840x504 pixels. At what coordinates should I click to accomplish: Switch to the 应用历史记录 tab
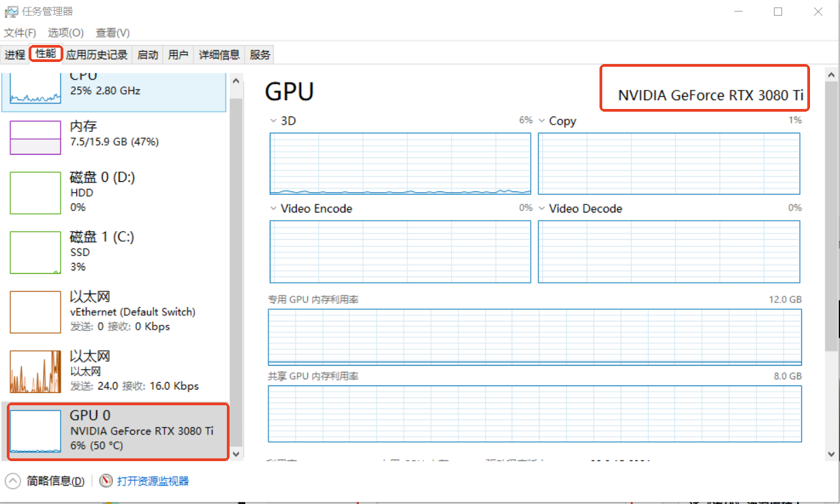point(97,55)
